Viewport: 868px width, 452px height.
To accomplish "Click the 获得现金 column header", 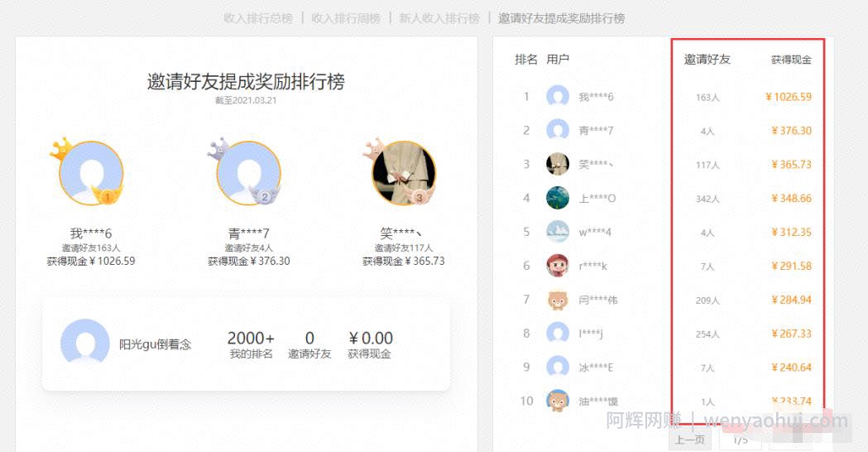I will point(791,60).
